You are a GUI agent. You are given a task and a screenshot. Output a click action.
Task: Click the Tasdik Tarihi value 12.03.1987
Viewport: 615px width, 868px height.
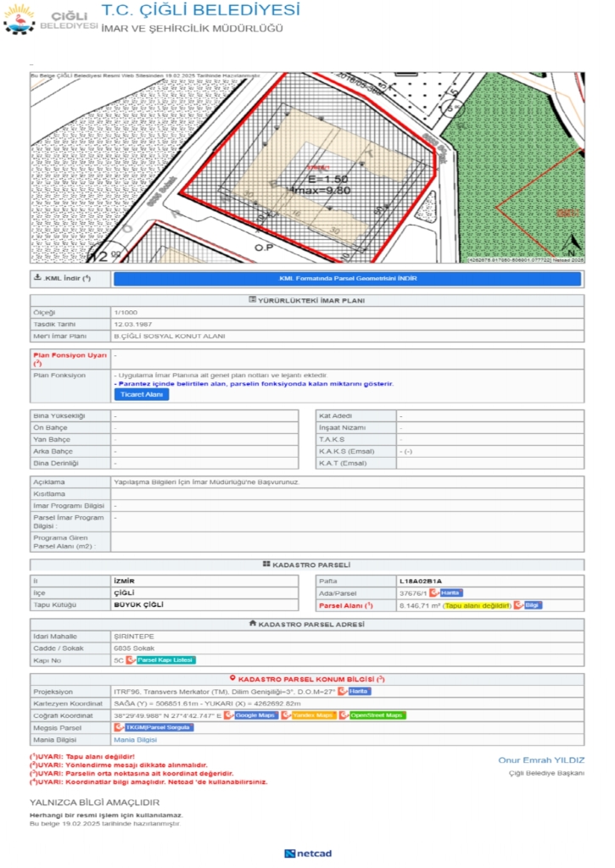[133, 325]
